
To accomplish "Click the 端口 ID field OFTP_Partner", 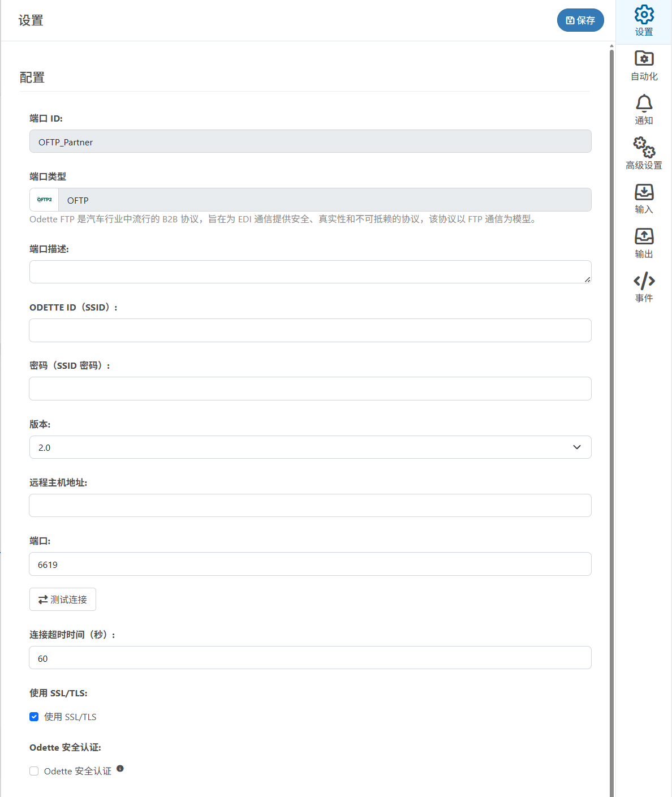I will pyautogui.click(x=310, y=141).
